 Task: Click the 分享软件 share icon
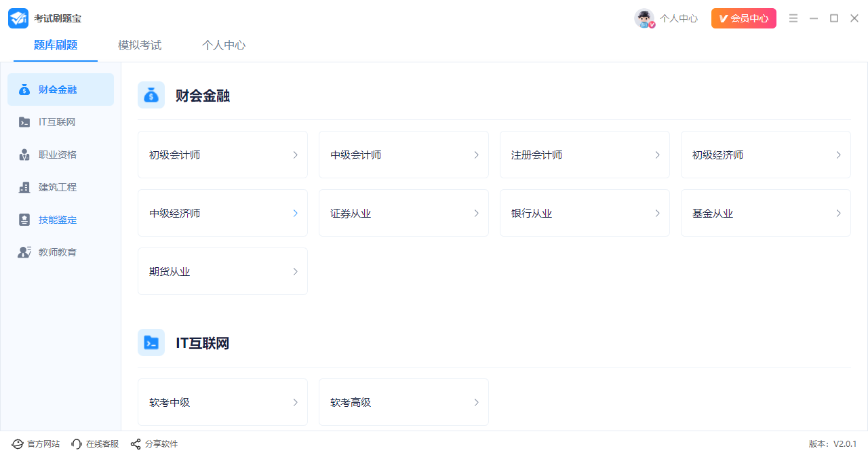tap(136, 444)
